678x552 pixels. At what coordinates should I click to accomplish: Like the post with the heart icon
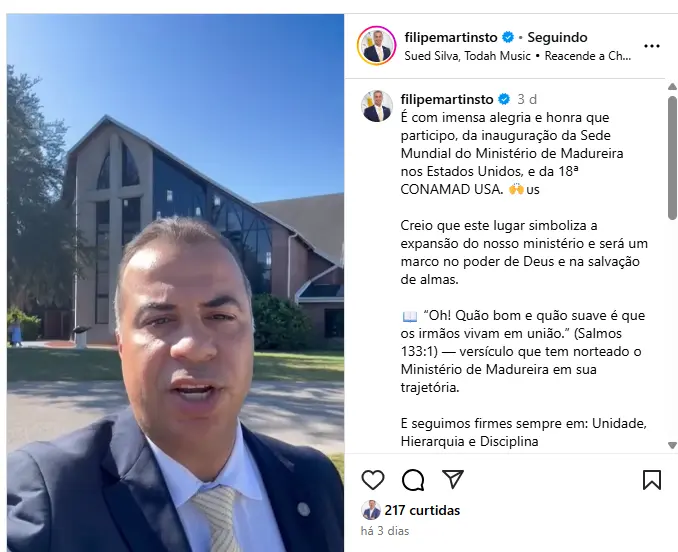click(373, 480)
